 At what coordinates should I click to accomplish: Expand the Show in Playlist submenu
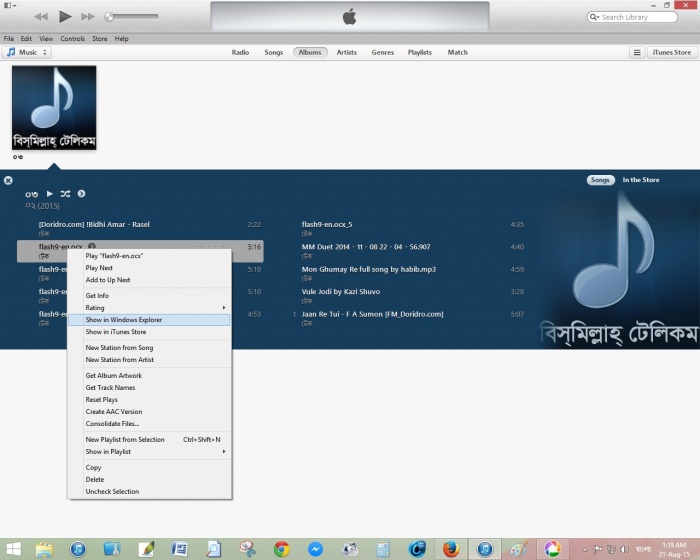point(150,451)
